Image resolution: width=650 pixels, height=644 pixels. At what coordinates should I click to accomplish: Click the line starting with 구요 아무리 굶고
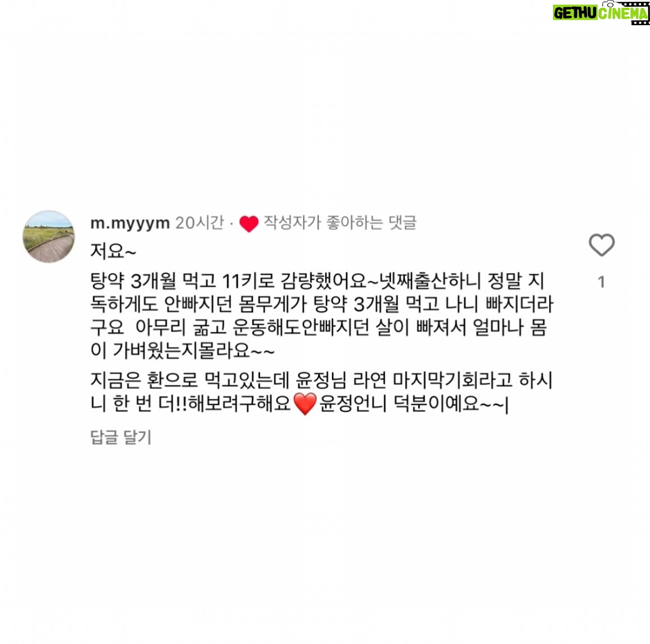click(x=319, y=327)
